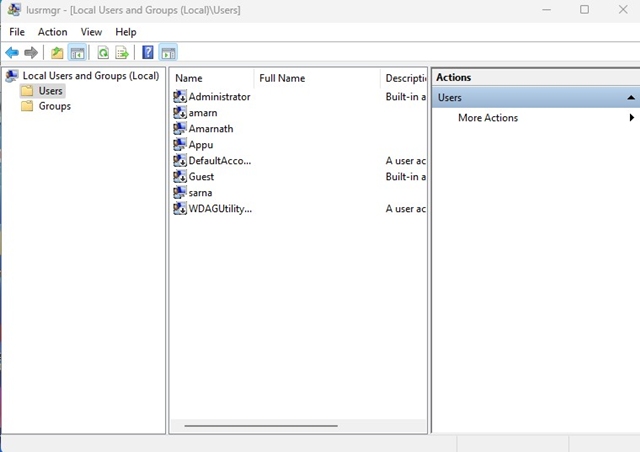The image size is (640, 452).
Task: Click the Administrator user account icon
Action: coord(180,97)
